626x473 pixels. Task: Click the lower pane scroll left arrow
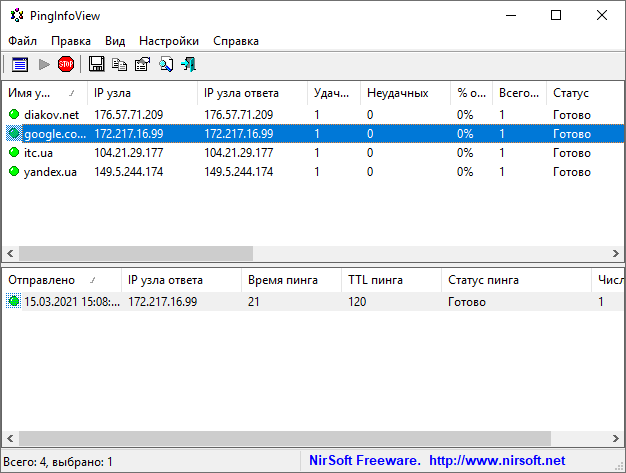10,438
